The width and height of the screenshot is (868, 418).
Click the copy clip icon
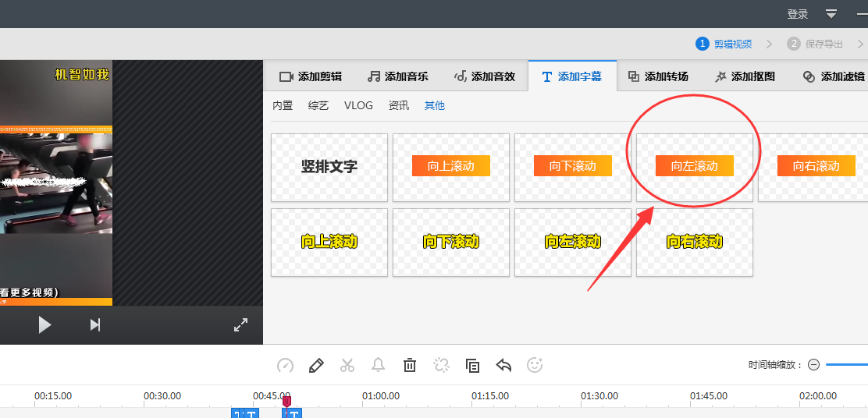tap(472, 365)
